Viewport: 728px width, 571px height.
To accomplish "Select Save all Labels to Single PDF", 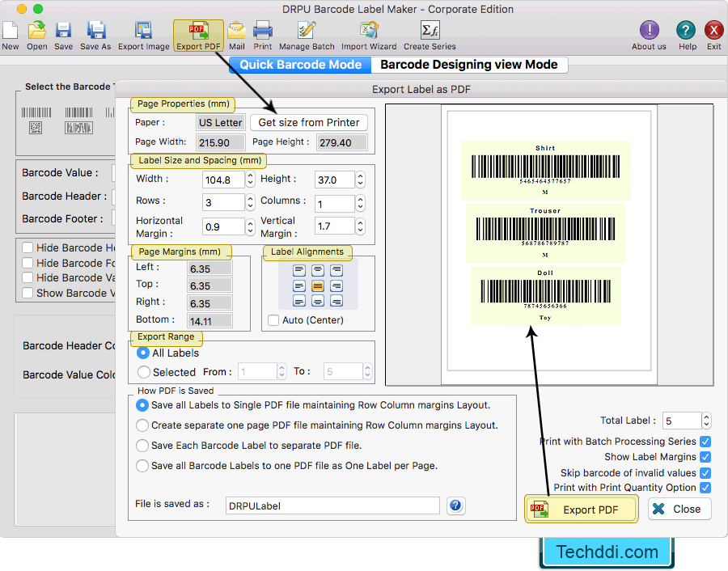I will point(142,405).
